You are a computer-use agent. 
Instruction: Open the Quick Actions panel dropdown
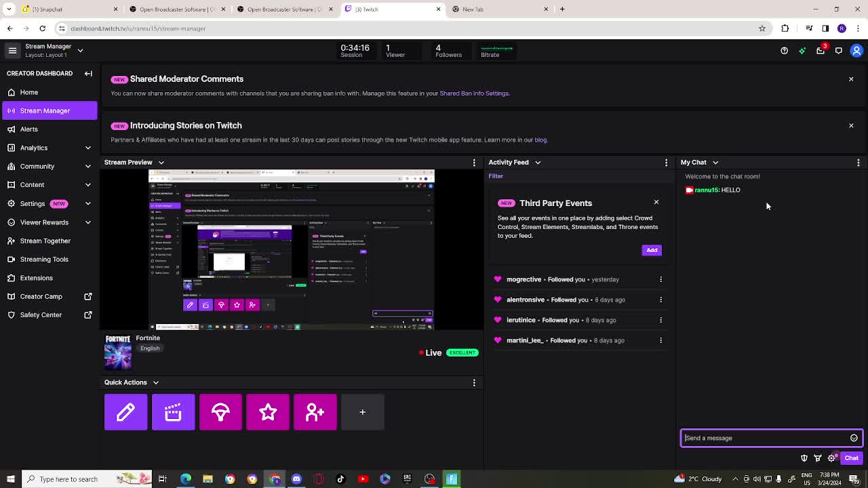coord(155,383)
